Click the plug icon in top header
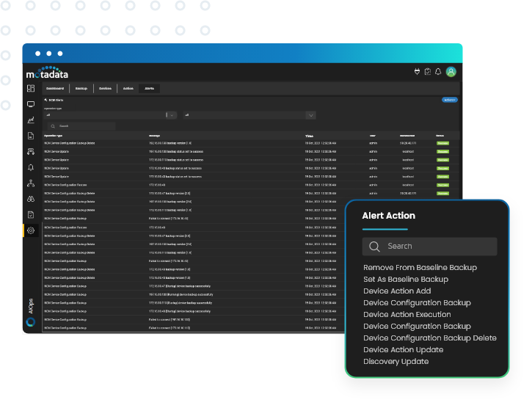Screen dimensions: 532x408 click(x=417, y=72)
